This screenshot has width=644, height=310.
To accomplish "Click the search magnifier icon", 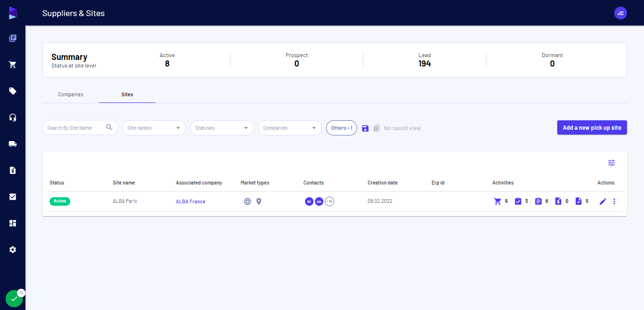I will [109, 127].
